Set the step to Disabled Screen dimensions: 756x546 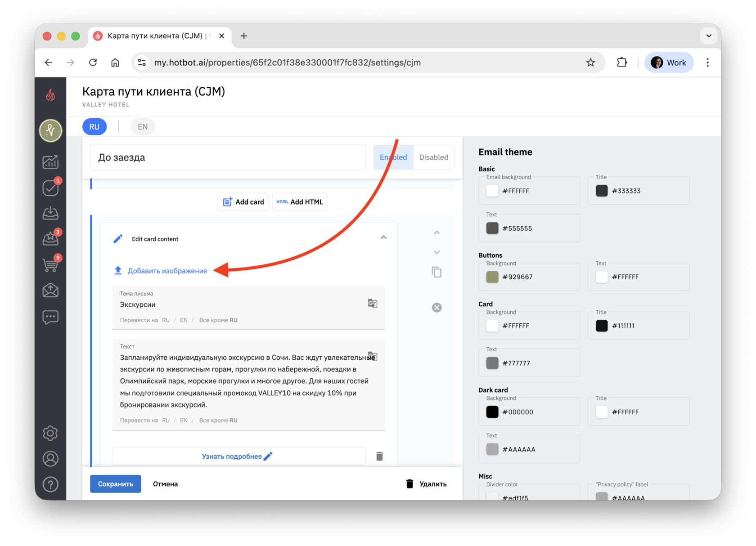pos(434,157)
